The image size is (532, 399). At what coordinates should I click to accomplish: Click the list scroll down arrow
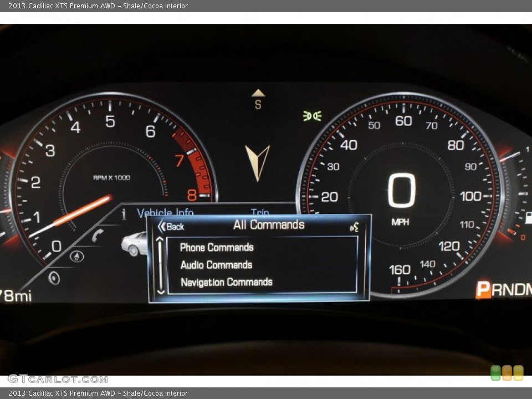tap(161, 291)
